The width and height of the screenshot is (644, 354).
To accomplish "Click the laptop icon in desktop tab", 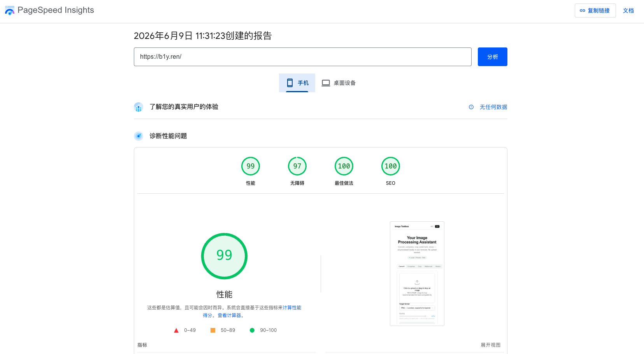I will tap(326, 83).
